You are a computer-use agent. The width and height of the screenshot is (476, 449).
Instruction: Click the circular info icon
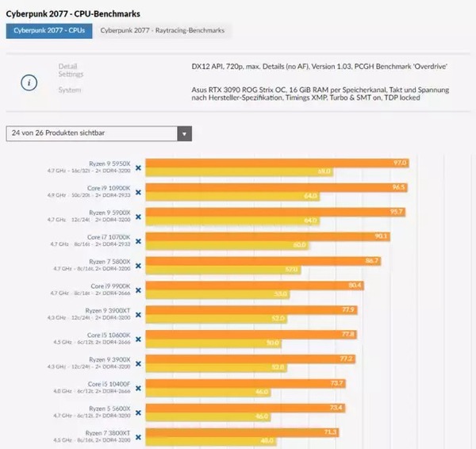[x=29, y=83]
